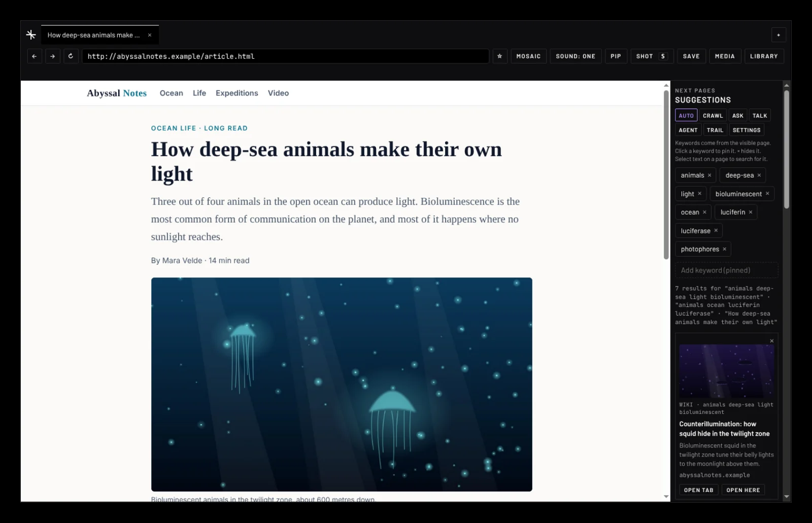This screenshot has height=523, width=812.
Task: Select the AUTO suggestions tab
Action: click(686, 116)
